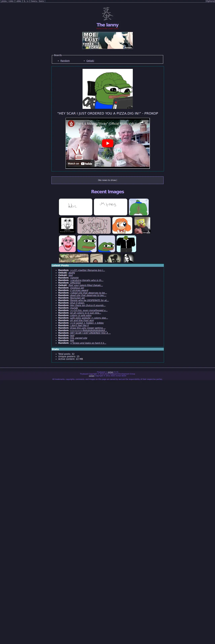Open Random post 'OMGSISA'
215x644 pixels.
coord(75,283)
